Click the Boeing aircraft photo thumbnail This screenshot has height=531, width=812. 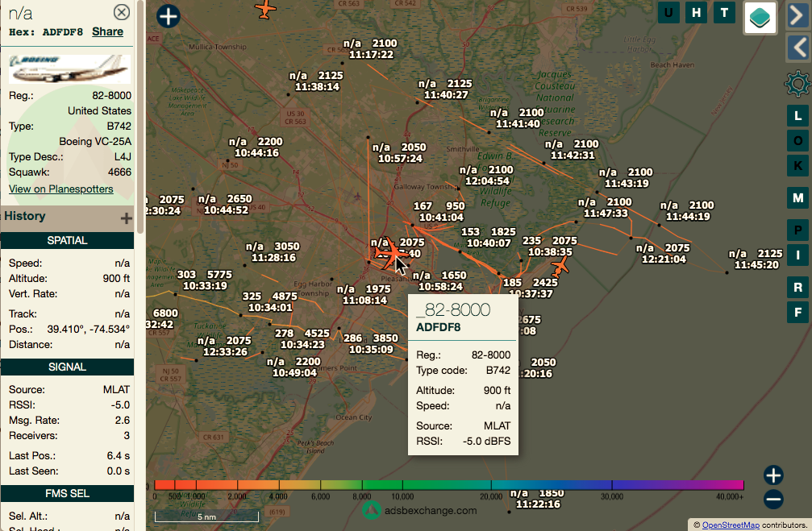[x=69, y=68]
